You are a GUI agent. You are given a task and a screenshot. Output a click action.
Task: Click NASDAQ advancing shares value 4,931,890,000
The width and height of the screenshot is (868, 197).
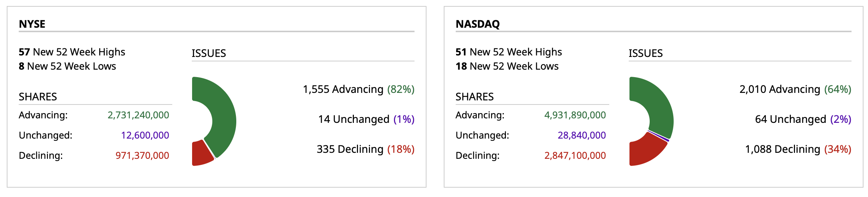[575, 115]
